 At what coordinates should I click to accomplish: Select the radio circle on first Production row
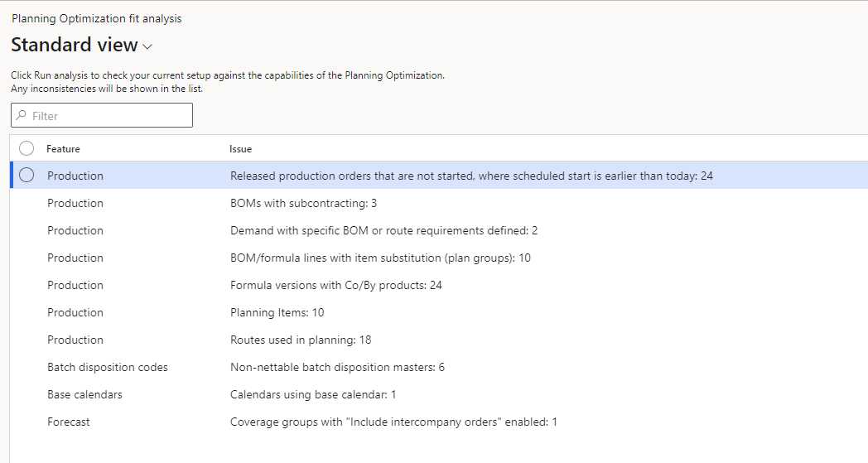click(27, 176)
